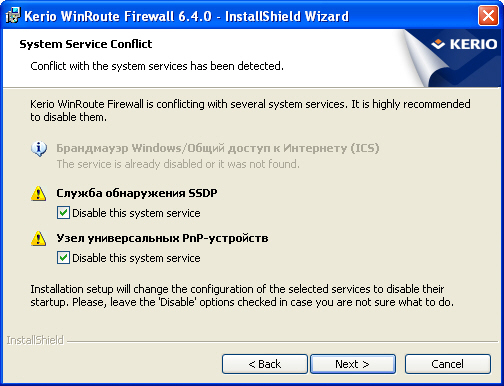Screen dimensions: 504x386
Task: Click the blue info icon beside the ICS service
Action: pos(39,148)
